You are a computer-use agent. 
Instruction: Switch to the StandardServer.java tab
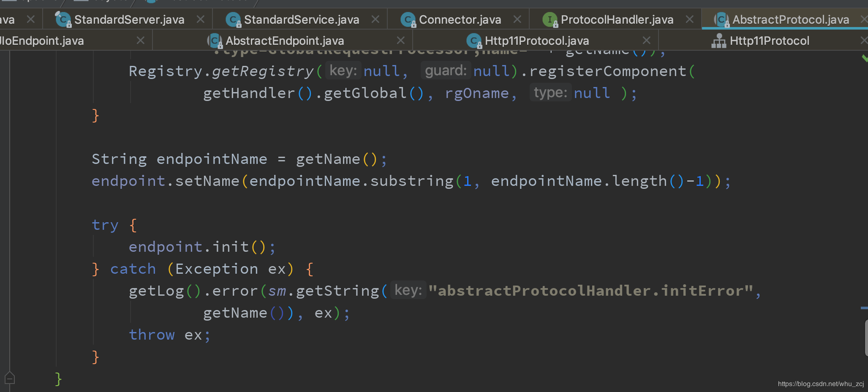click(x=129, y=19)
